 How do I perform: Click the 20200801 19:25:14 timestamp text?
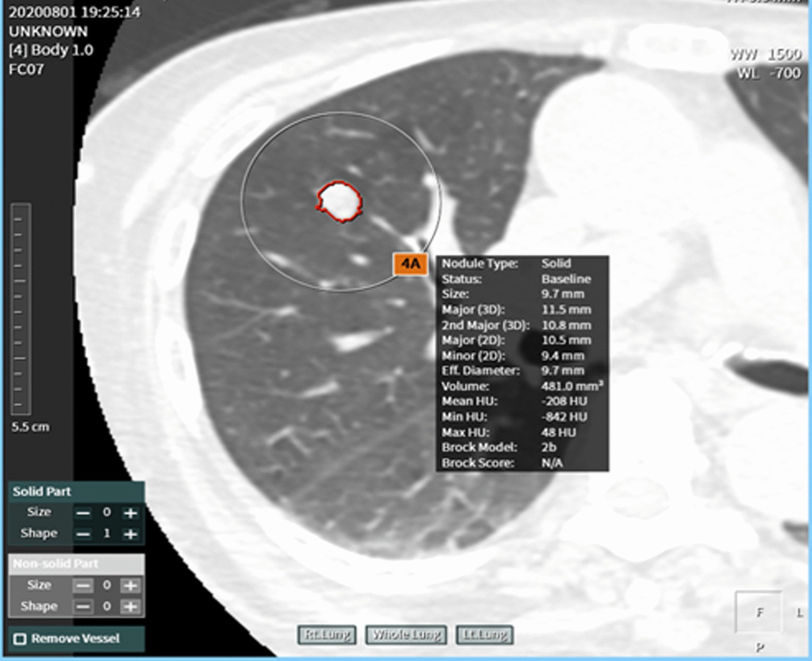click(x=74, y=12)
